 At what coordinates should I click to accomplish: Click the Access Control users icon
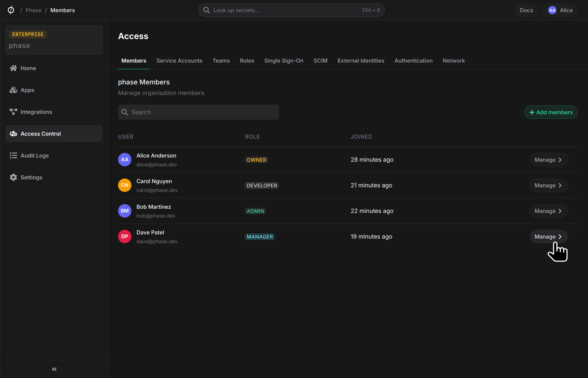(x=13, y=134)
